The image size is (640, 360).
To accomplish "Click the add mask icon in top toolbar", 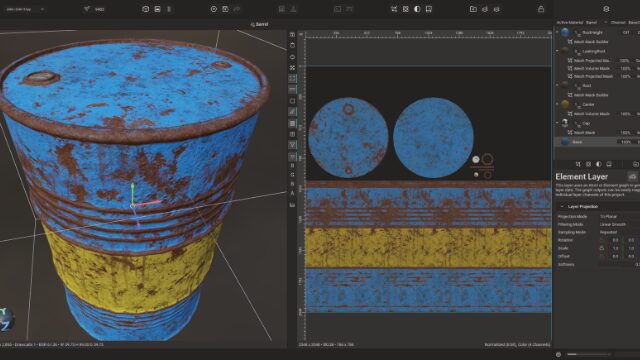I will (394, 9).
